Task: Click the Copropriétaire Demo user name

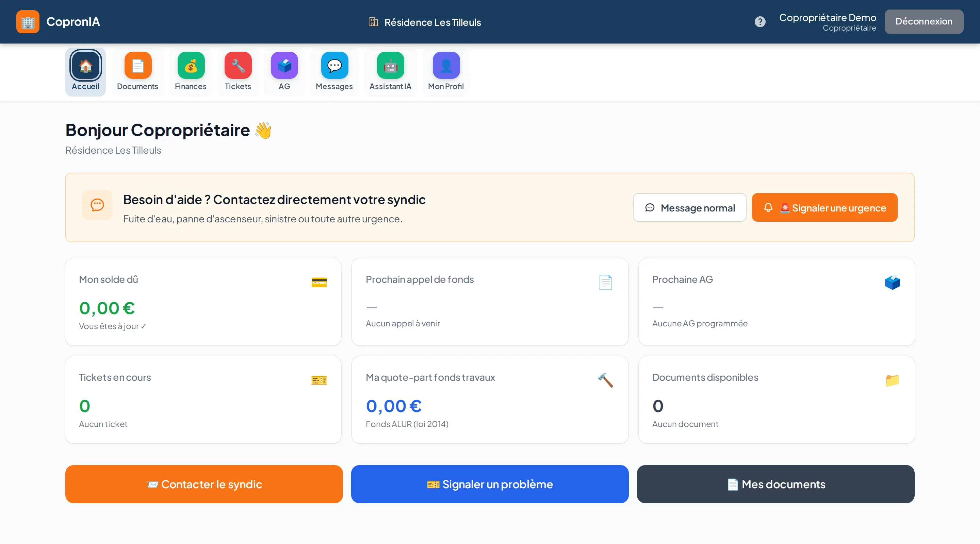Action: point(828,17)
